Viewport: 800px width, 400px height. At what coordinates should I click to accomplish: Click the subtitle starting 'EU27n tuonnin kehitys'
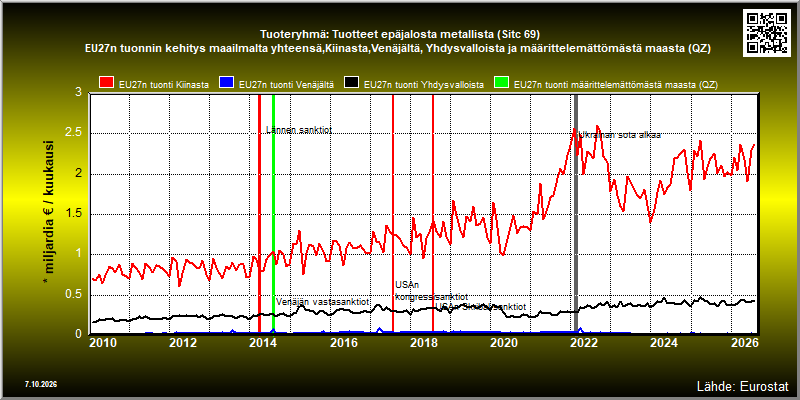[x=397, y=49]
